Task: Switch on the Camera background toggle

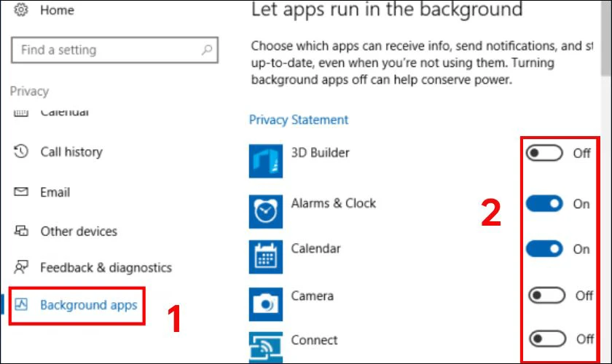Action: click(x=546, y=296)
